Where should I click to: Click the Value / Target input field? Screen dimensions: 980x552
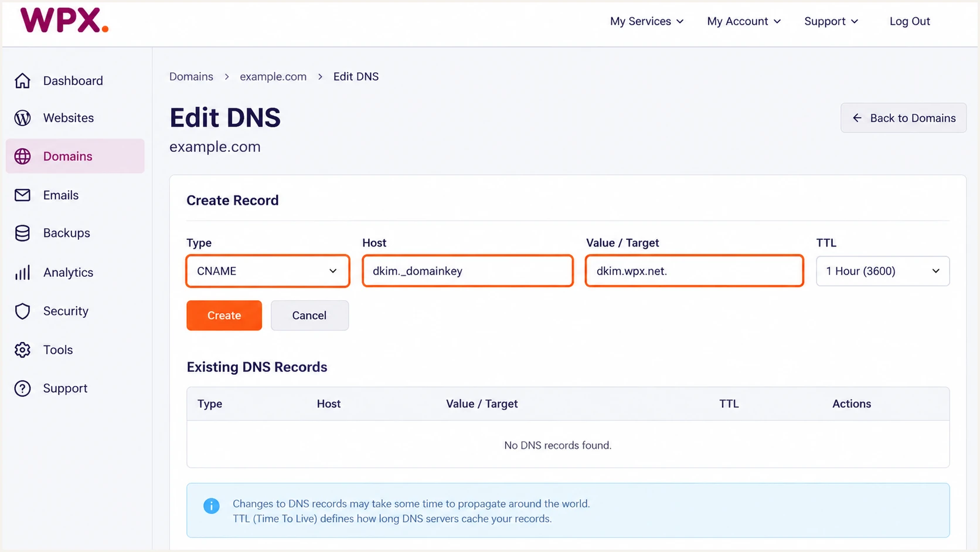pyautogui.click(x=694, y=271)
